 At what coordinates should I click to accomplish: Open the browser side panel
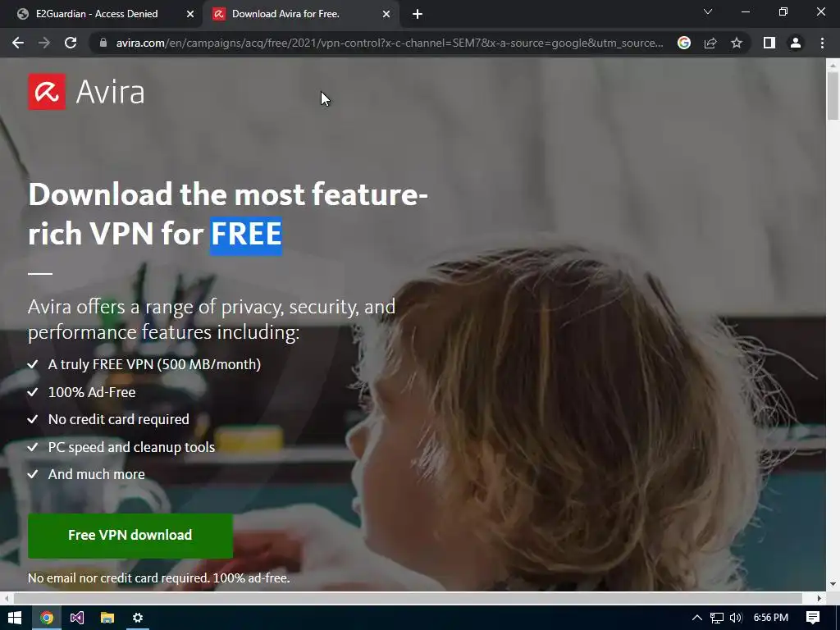(x=769, y=43)
